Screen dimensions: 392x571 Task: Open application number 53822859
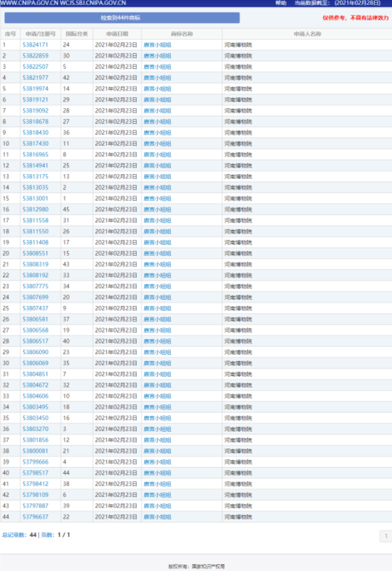[x=35, y=56]
